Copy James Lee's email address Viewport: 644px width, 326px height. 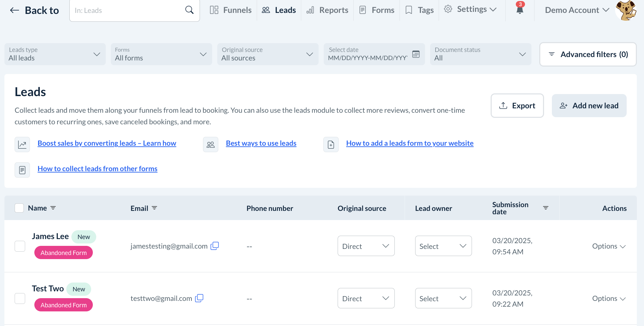(x=215, y=246)
